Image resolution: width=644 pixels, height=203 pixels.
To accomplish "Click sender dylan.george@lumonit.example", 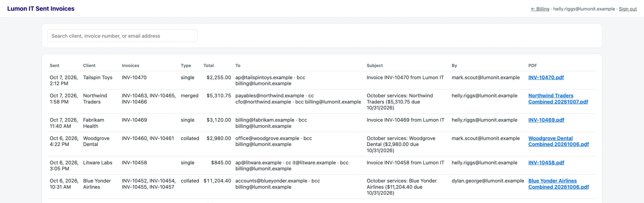I will coord(488,181).
